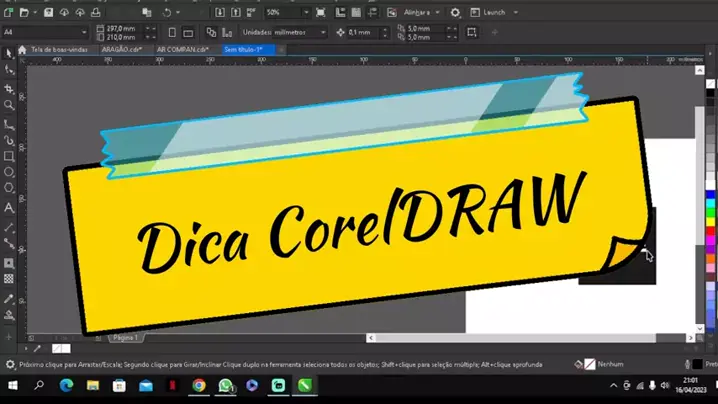
Task: Switch to the AR COMPAN.cdr tab
Action: click(181, 49)
